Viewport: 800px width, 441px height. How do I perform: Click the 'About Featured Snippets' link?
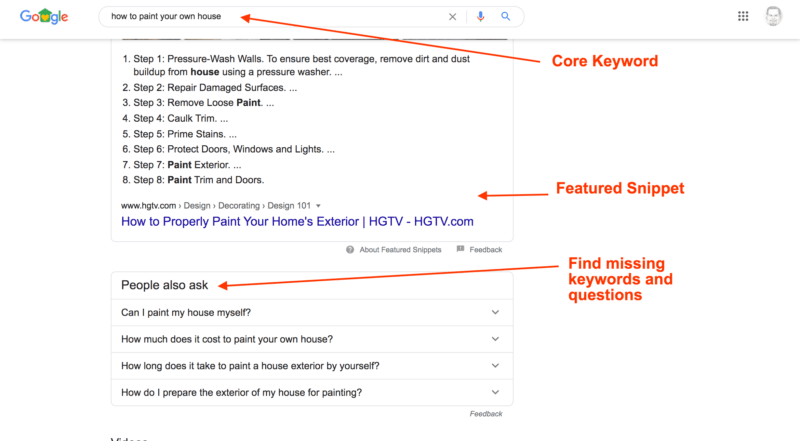400,250
